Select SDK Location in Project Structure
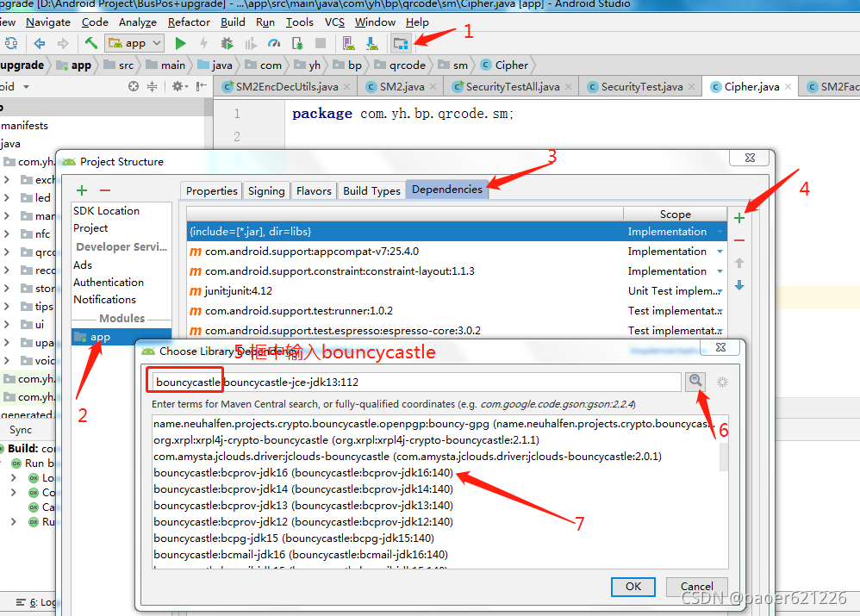This screenshot has height=616, width=860. coord(106,210)
